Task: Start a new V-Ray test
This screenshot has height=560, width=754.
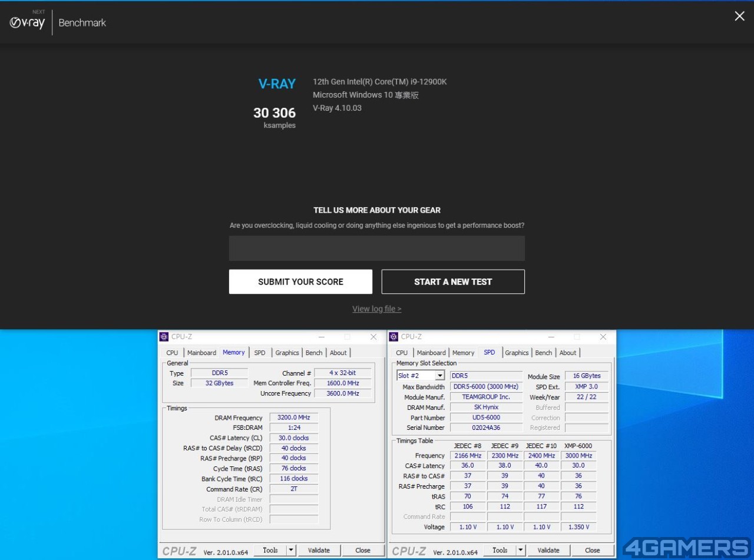Action: tap(453, 281)
